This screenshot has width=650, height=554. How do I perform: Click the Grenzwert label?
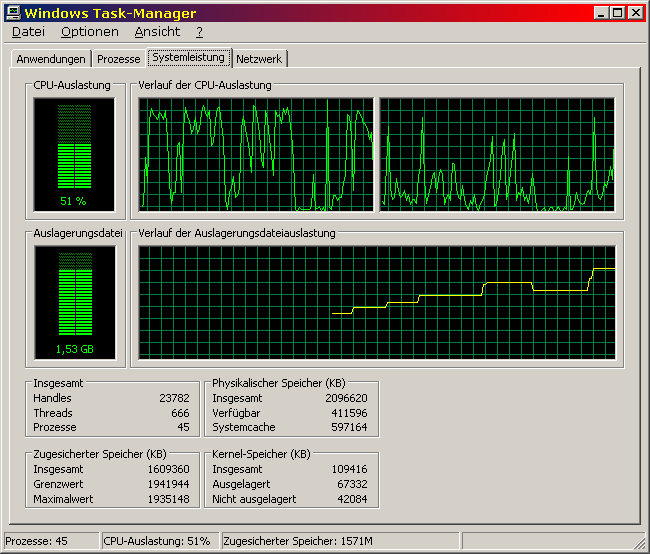pyautogui.click(x=58, y=484)
